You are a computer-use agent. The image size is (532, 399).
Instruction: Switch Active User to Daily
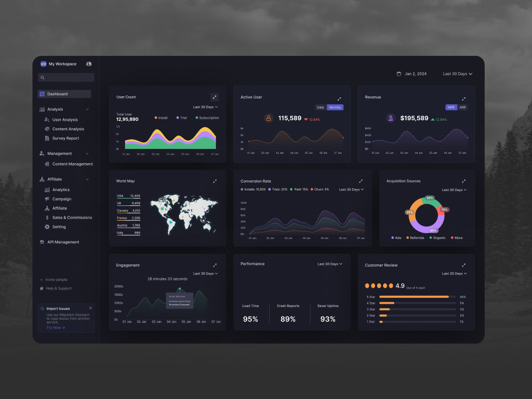tap(321, 107)
